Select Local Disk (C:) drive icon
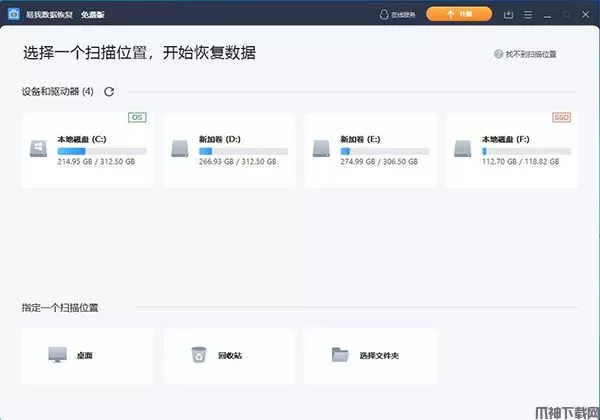Image resolution: width=600 pixels, height=420 pixels. click(x=39, y=149)
